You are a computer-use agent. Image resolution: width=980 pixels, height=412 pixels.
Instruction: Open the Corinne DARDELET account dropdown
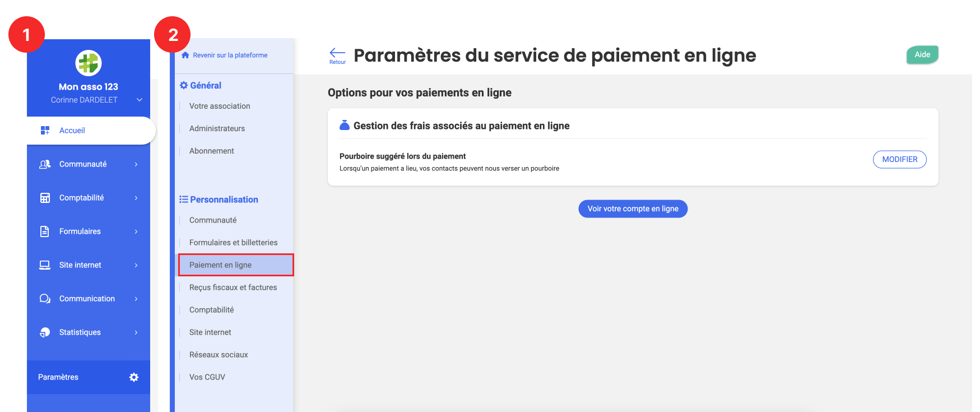pyautogui.click(x=140, y=100)
